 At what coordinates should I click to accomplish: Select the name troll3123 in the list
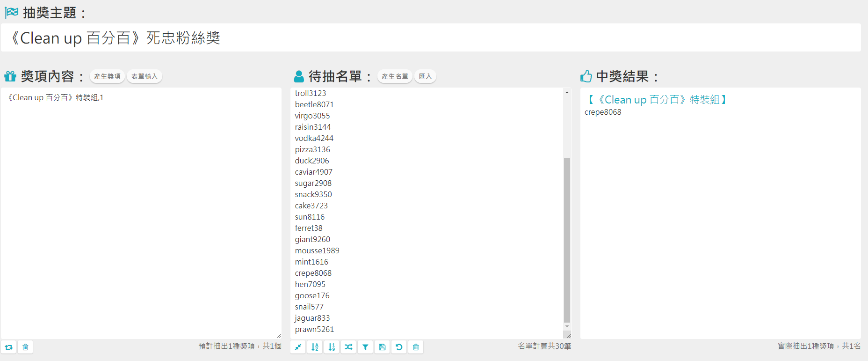[311, 93]
